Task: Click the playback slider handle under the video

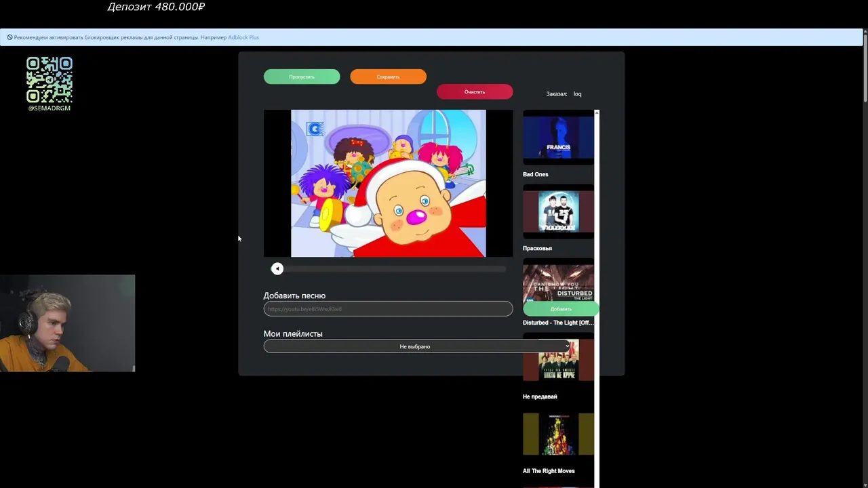Action: coord(277,268)
